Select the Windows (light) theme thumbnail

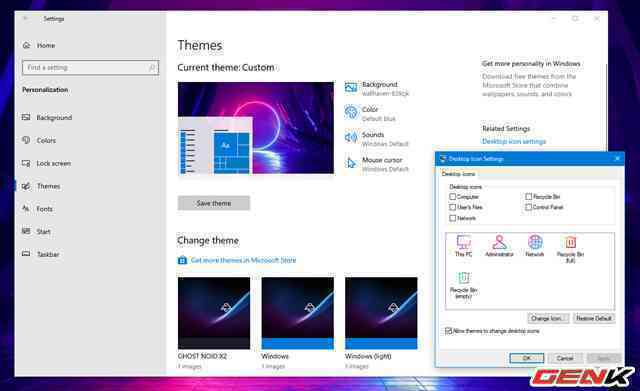[x=381, y=313]
